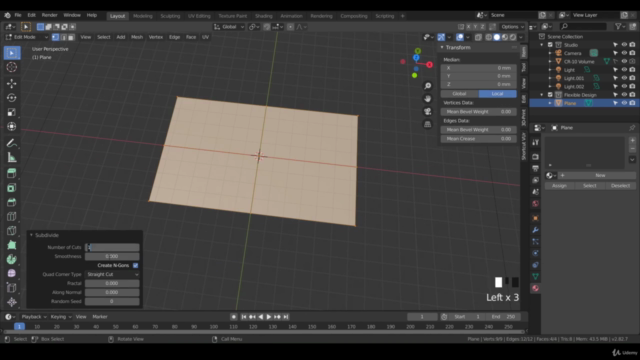The image size is (640, 360).
Task: Hide Light.001 with eye icon
Action: (x=624, y=78)
